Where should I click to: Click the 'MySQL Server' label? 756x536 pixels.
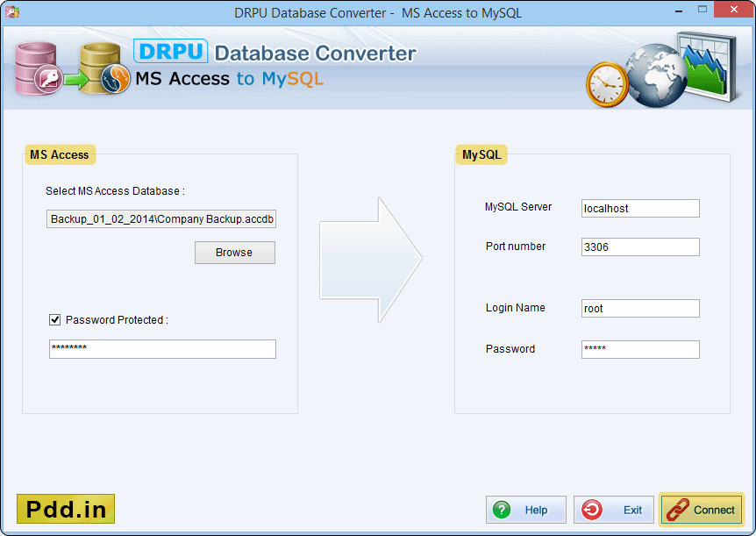(518, 207)
